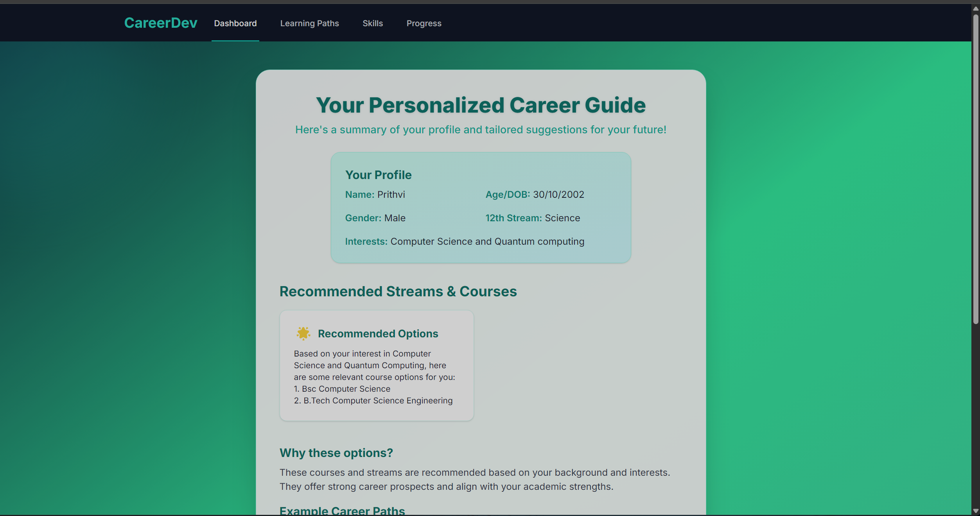
Task: Click the Recommended Options card title
Action: click(x=377, y=334)
